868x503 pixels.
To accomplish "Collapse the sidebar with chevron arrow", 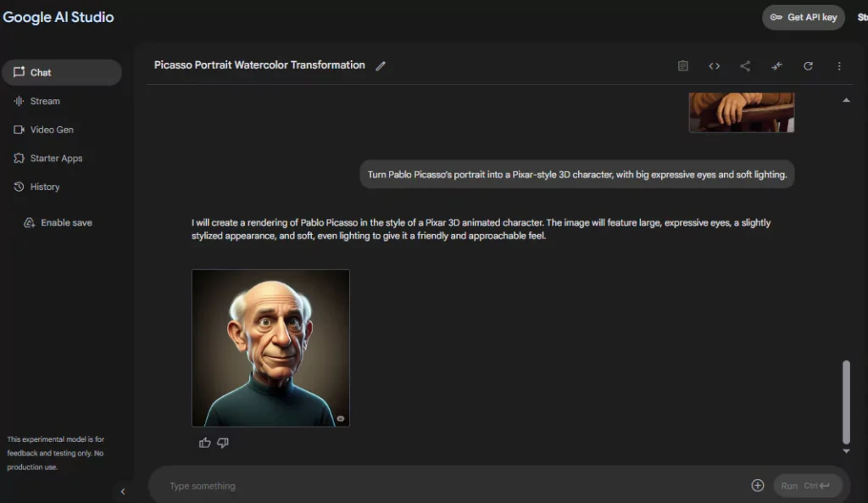I will click(123, 491).
